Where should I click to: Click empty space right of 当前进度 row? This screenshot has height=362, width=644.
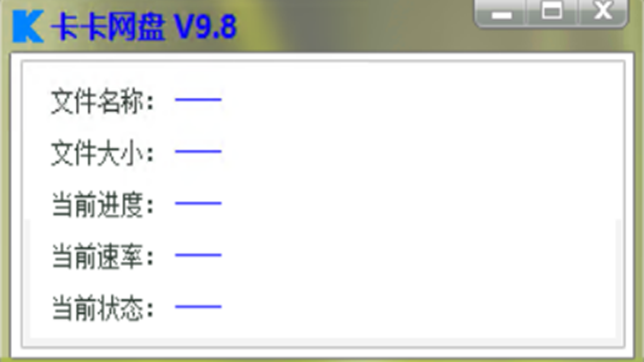pyautogui.click(x=418, y=204)
